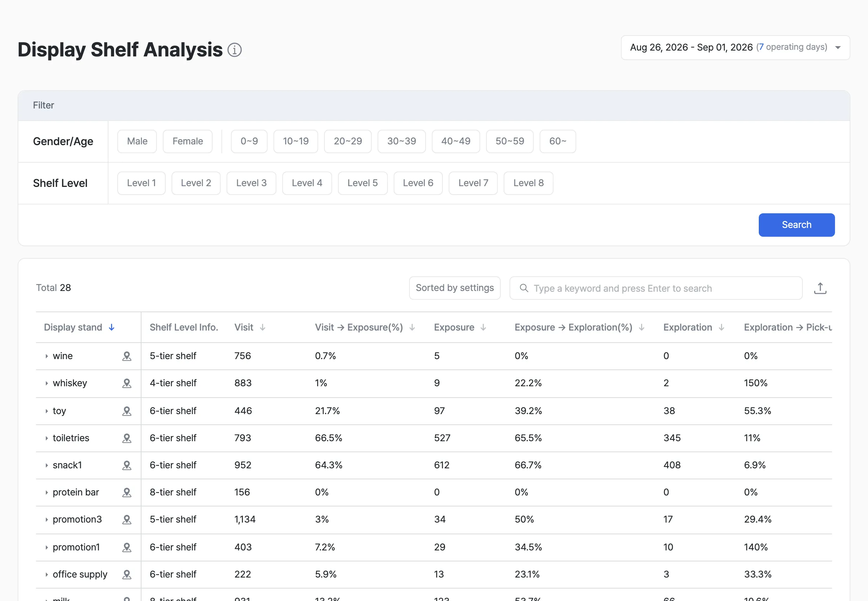Expand the promotion3 row
This screenshot has height=601, width=868.
pyautogui.click(x=46, y=520)
